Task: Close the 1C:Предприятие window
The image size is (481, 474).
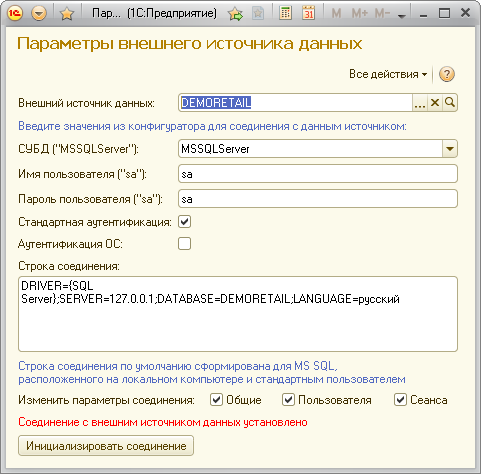Action: 465,13
